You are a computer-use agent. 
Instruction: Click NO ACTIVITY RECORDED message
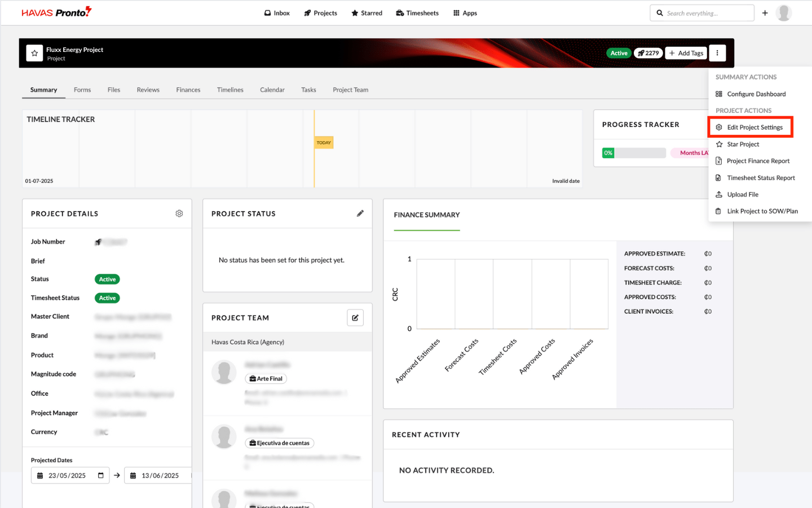[447, 470]
